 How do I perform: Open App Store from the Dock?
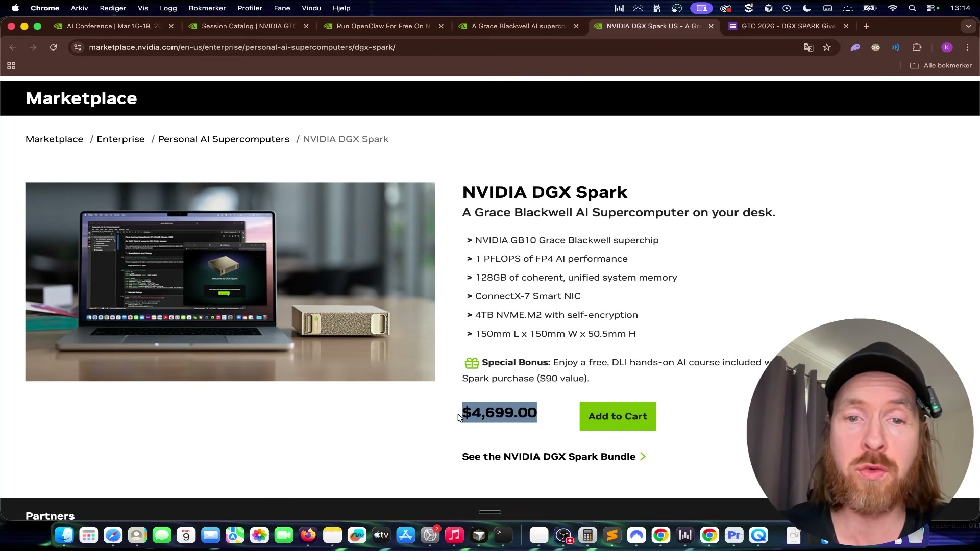tap(406, 535)
